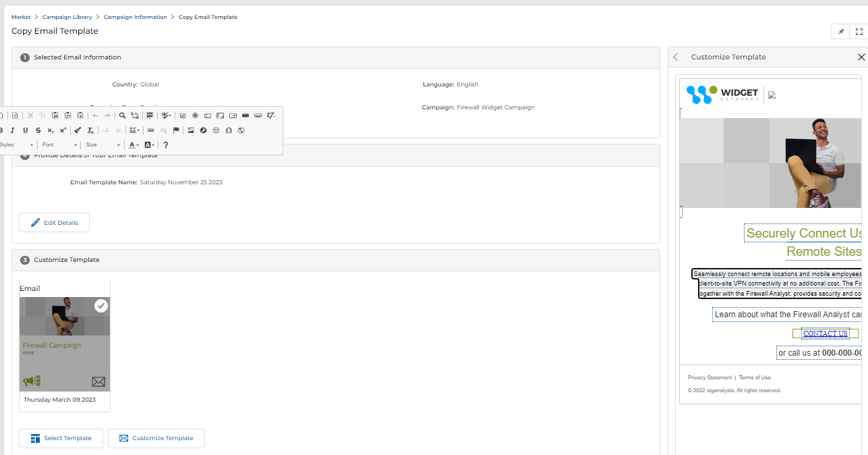Image resolution: width=868 pixels, height=455 pixels.
Task: Open the Background Color dropdown
Action: [x=150, y=144]
